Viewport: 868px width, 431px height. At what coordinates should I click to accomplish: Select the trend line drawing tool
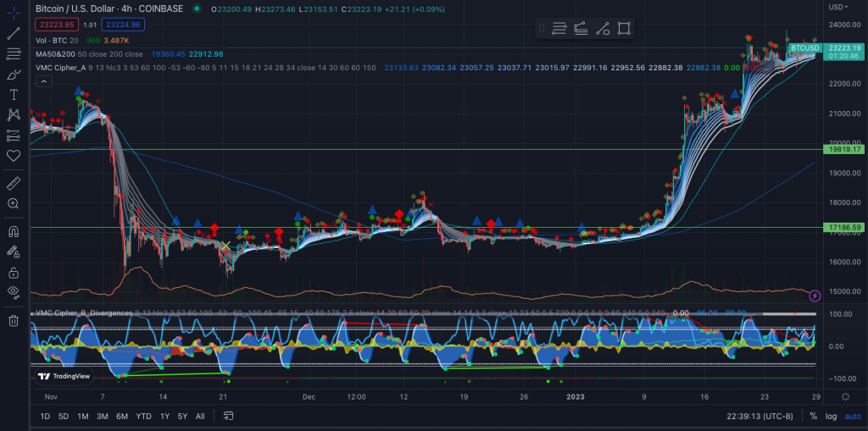pos(14,33)
